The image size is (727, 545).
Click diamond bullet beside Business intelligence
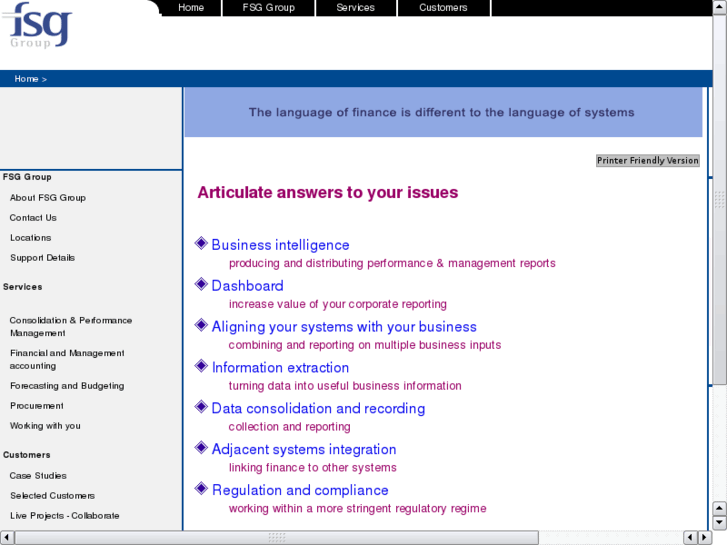pos(201,243)
